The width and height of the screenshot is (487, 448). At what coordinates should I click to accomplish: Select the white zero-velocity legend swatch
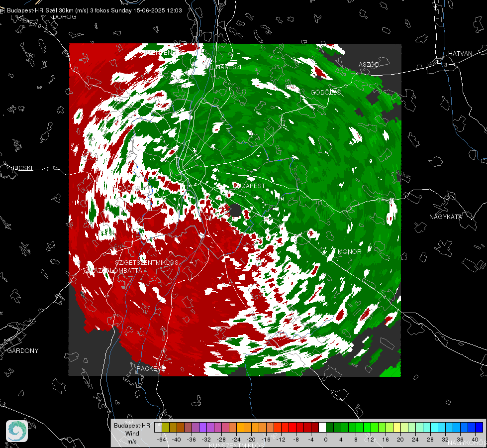pyautogui.click(x=322, y=427)
